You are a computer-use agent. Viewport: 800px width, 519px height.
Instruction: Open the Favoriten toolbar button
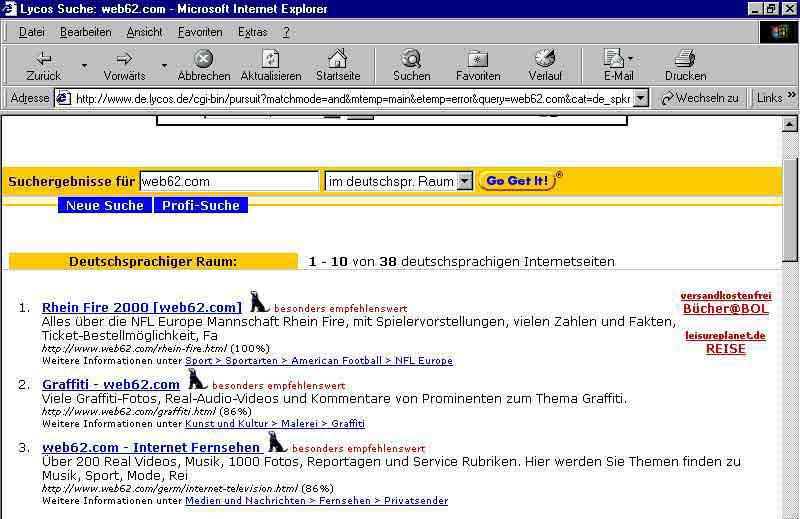[x=478, y=65]
